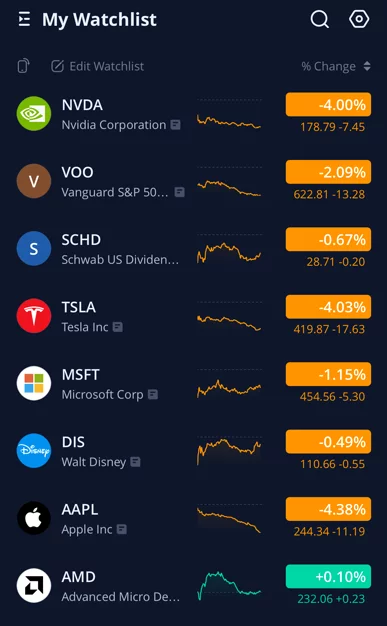Screen dimensions: 387x626
Task: Toggle the % Change sort arrows
Action: (x=367, y=66)
